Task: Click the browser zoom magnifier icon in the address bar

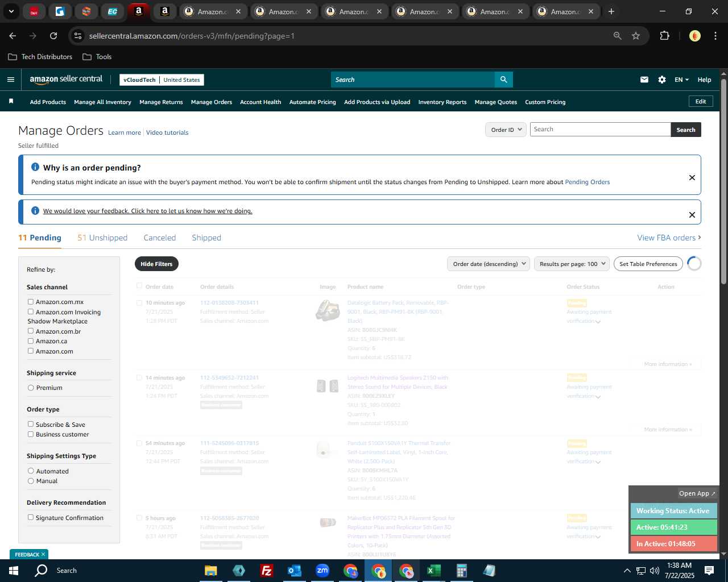Action: [x=618, y=36]
